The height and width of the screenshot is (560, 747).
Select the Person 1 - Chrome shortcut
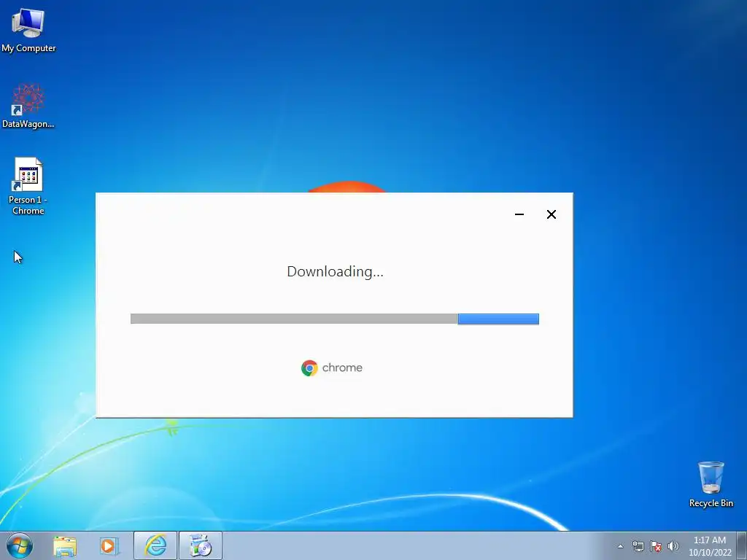pos(28,186)
